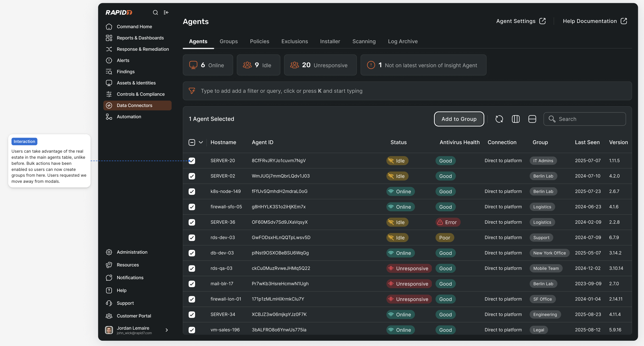
Task: Toggle the row density icon
Action: 532,119
